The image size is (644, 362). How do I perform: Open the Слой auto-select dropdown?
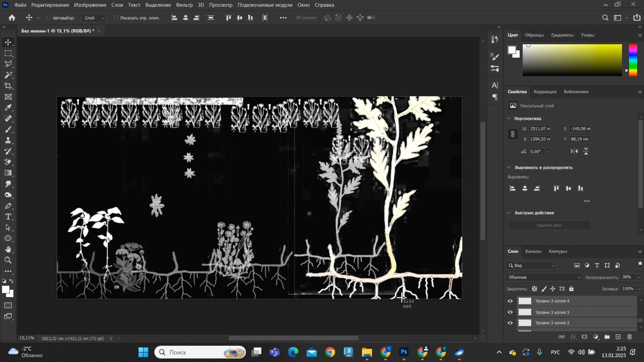click(94, 18)
